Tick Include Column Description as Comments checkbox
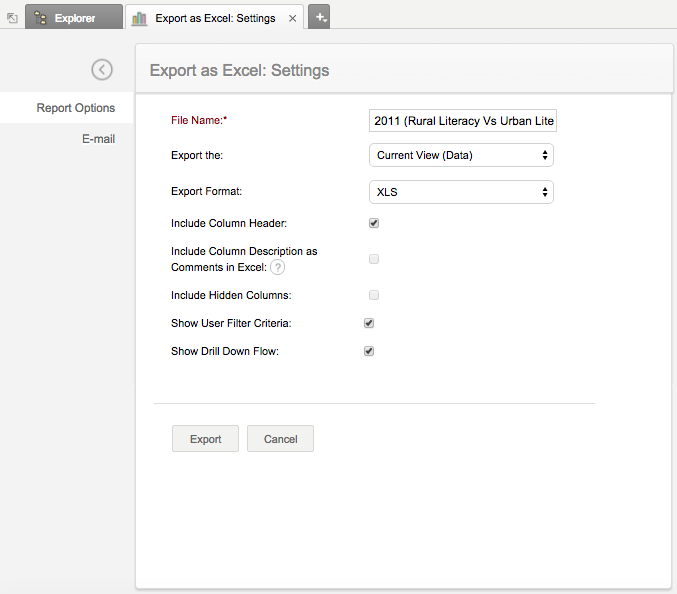The image size is (677, 594). point(374,259)
